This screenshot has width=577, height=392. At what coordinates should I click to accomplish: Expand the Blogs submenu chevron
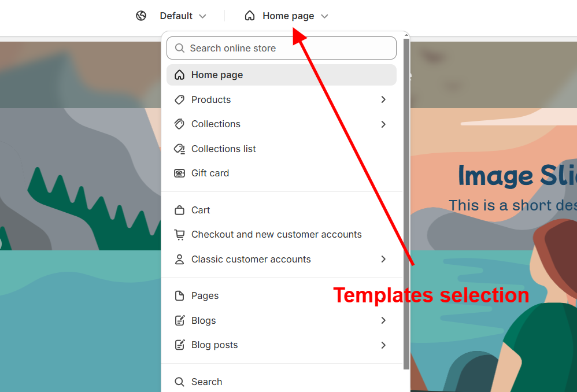[x=383, y=320]
